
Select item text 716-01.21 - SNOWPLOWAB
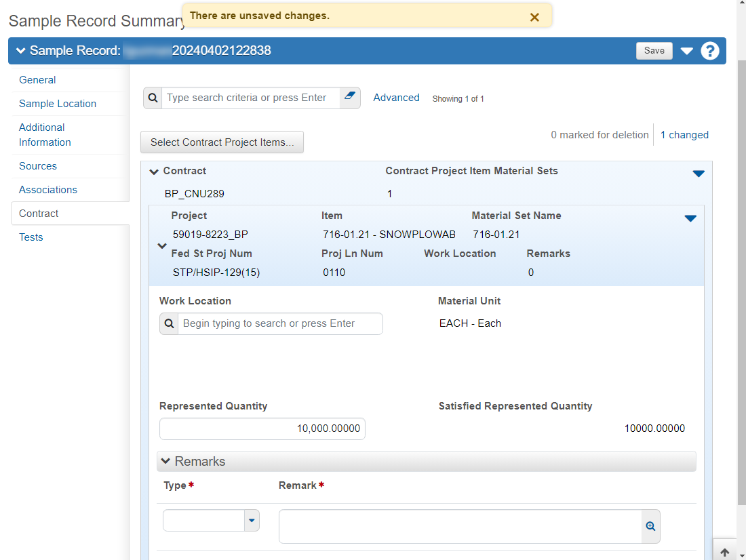point(389,235)
